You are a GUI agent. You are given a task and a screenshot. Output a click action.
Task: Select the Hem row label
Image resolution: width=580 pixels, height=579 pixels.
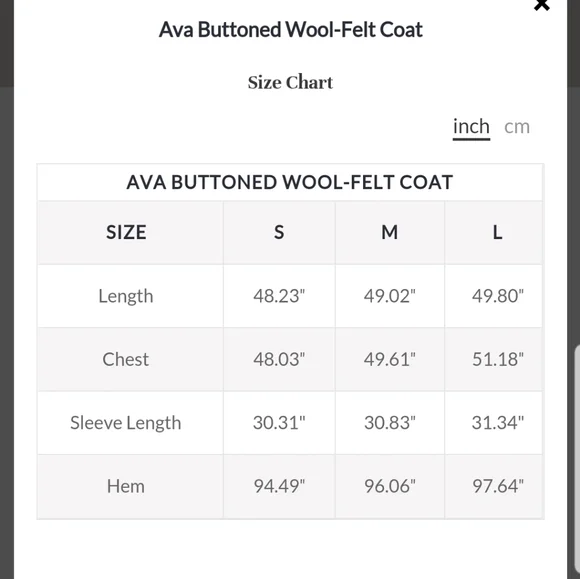pos(126,486)
